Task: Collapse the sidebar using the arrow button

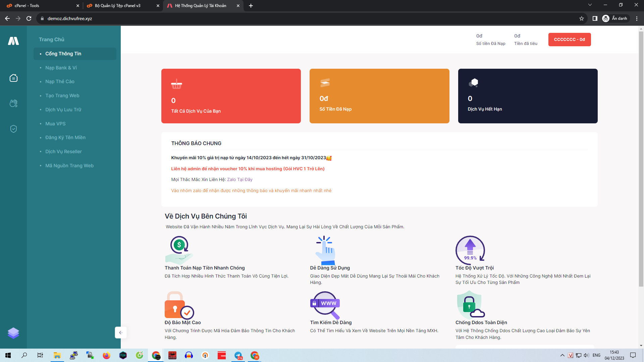Action: 120,332
